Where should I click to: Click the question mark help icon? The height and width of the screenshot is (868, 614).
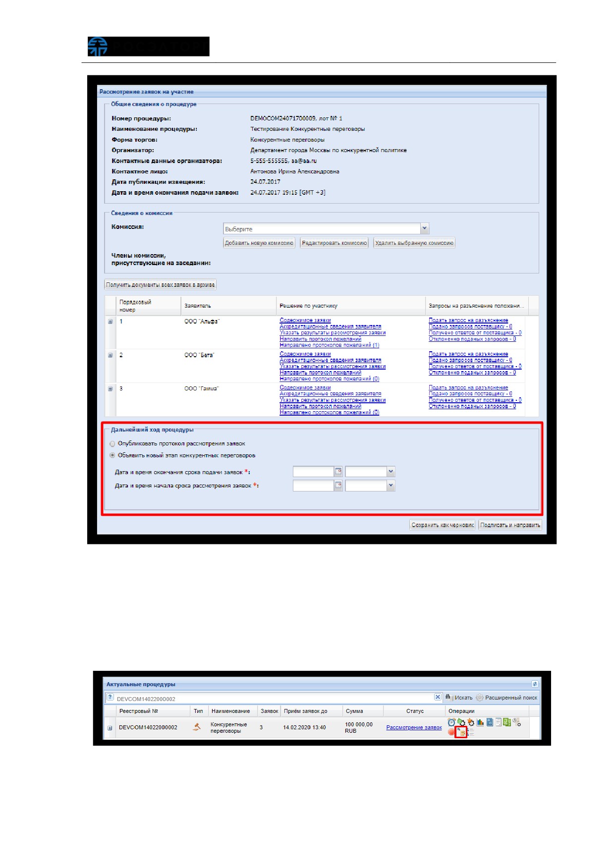point(110,697)
